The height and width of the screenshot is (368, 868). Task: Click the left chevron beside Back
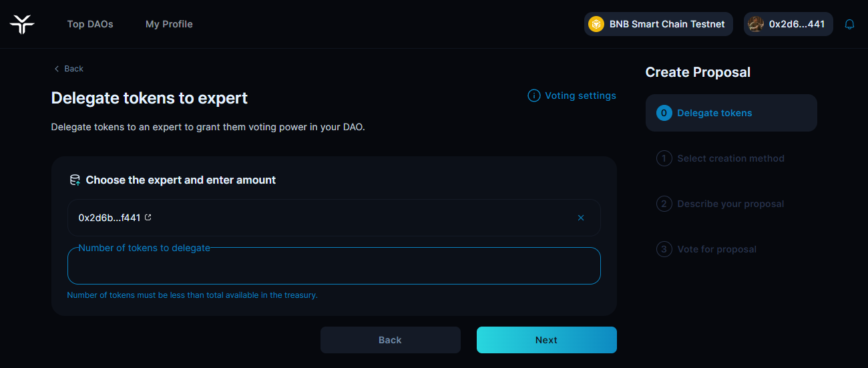click(56, 69)
